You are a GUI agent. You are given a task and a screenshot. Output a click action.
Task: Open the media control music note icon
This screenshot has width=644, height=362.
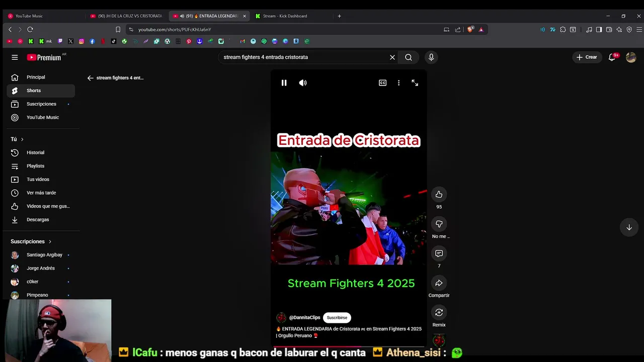[x=589, y=30]
